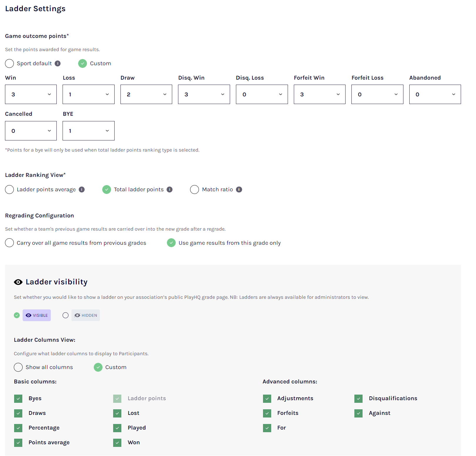Open the Win points dropdown
The height and width of the screenshot is (456, 476).
tap(31, 94)
